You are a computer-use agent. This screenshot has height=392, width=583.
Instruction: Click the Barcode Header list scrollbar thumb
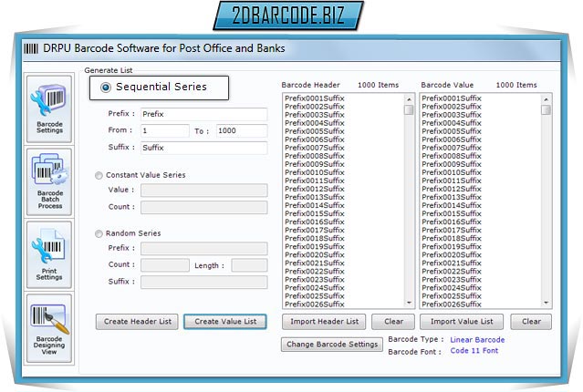(409, 110)
